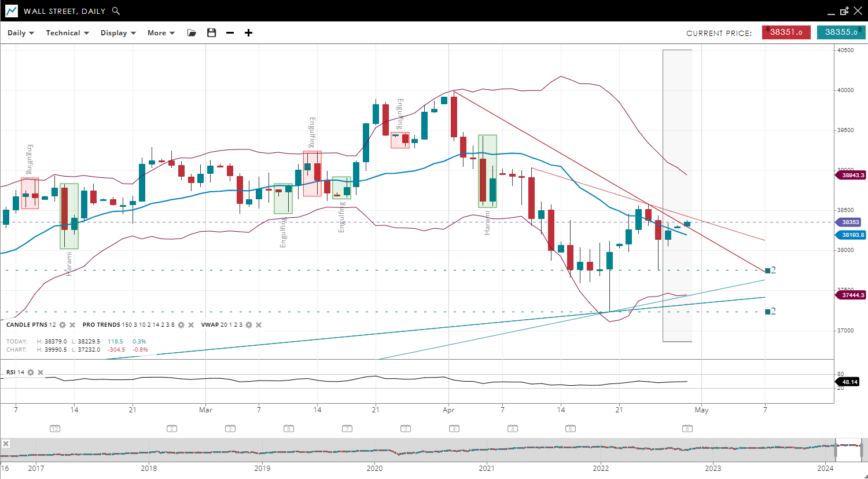The width and height of the screenshot is (868, 479).
Task: Zoom in with the plus icon
Action: (x=248, y=33)
